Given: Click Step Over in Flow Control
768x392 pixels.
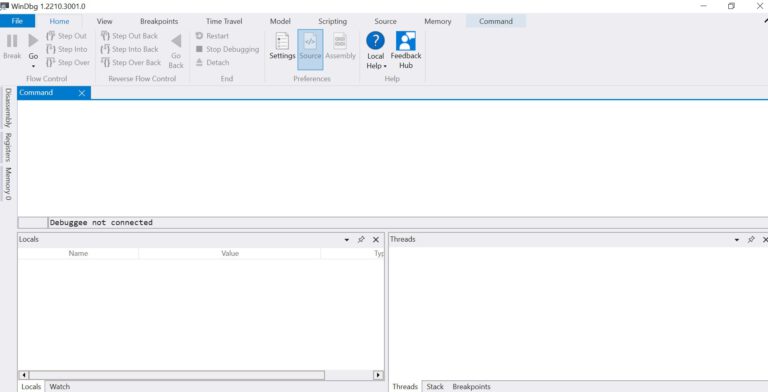Looking at the screenshot, I should coord(68,62).
